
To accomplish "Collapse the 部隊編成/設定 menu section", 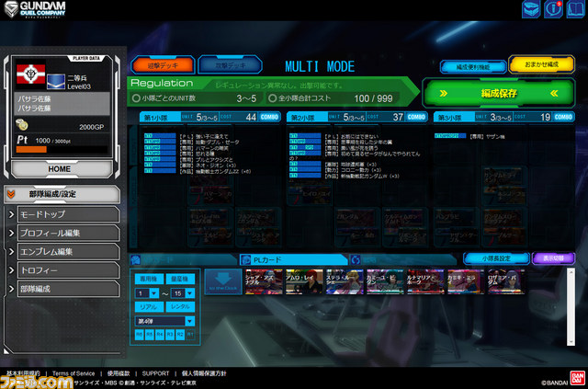I will [x=62, y=194].
